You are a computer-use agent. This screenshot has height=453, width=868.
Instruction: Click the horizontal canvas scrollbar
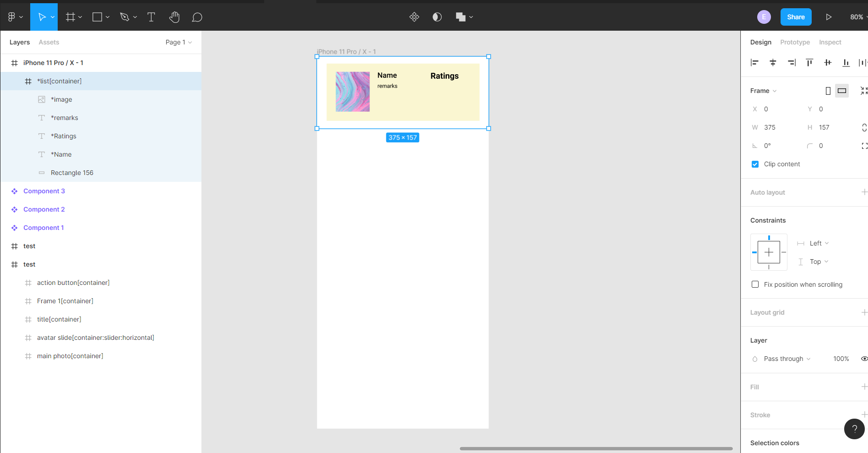click(x=596, y=448)
